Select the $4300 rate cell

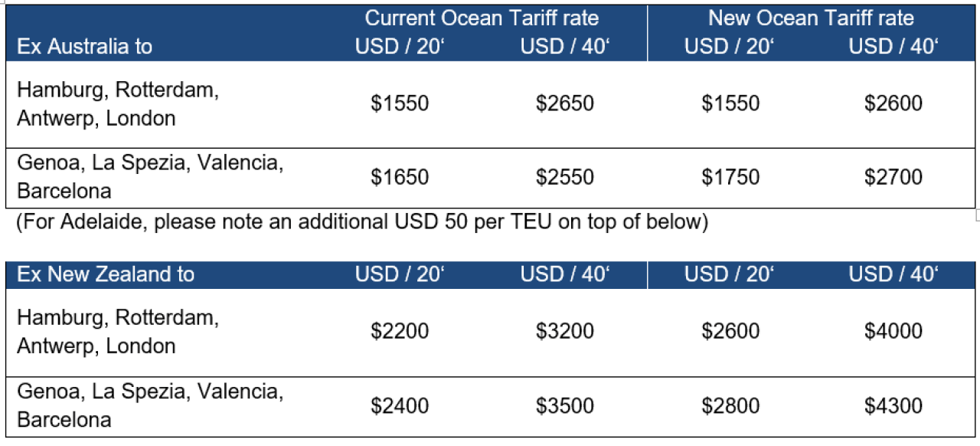[893, 405]
